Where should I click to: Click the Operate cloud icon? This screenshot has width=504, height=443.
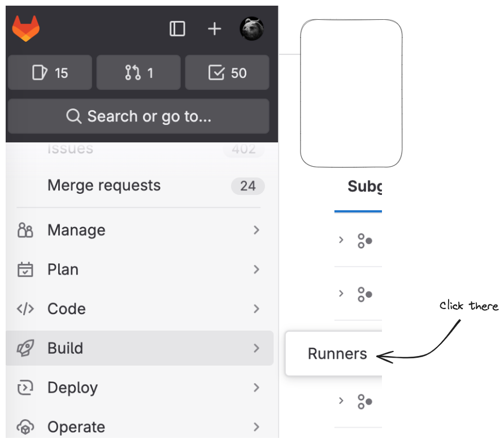(x=25, y=427)
